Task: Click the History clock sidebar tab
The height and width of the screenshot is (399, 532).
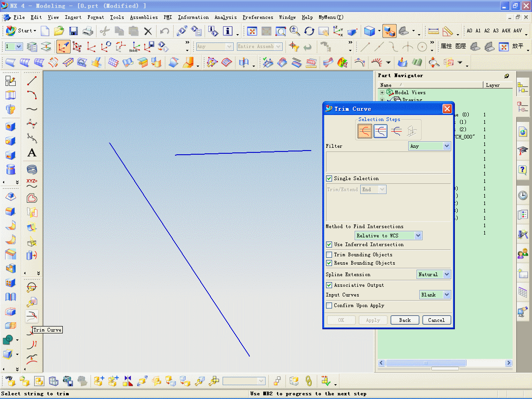Action: (x=523, y=195)
